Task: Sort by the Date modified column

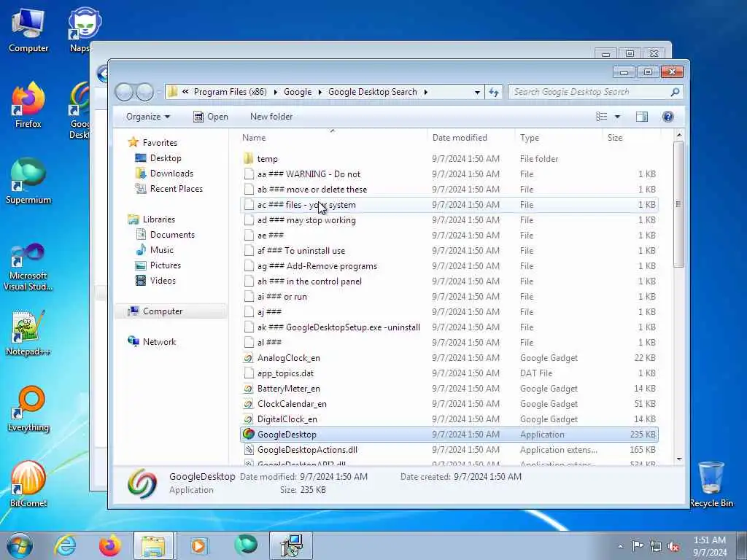Action: tap(471, 138)
